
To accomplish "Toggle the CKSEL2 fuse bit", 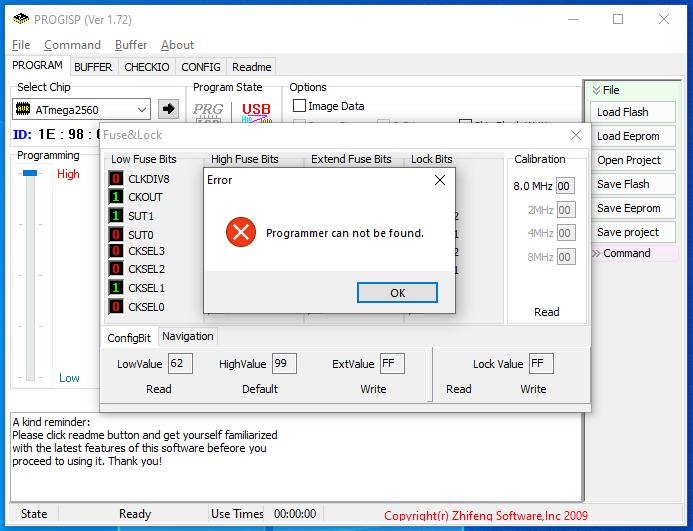I will click(116, 269).
